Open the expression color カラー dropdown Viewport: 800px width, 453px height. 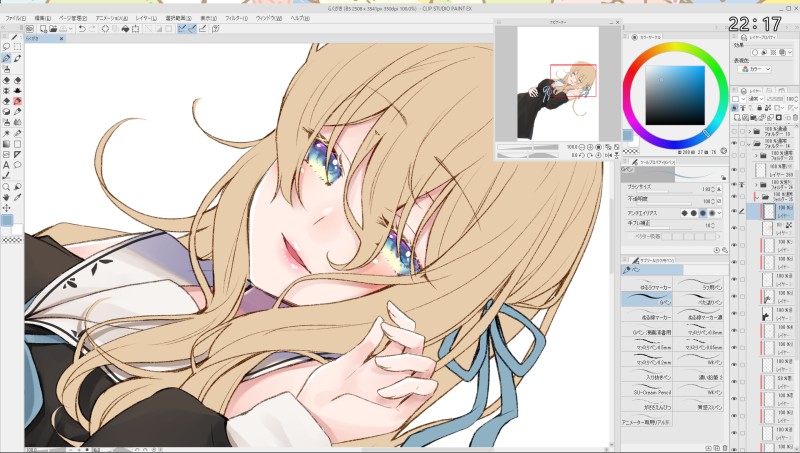[x=757, y=69]
